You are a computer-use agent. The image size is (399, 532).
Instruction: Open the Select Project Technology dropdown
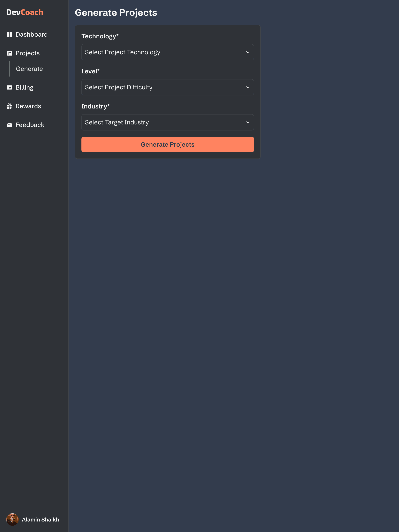point(168,52)
